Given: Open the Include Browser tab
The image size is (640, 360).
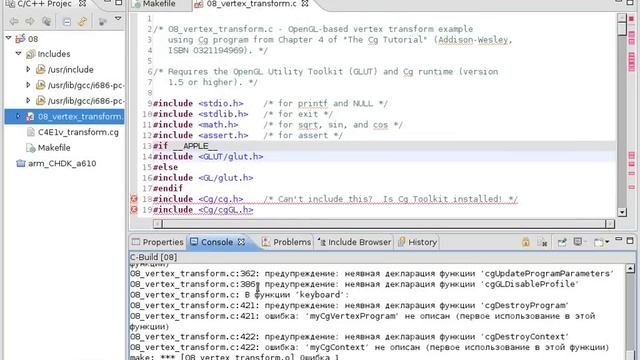Looking at the screenshot, I should (x=354, y=242).
